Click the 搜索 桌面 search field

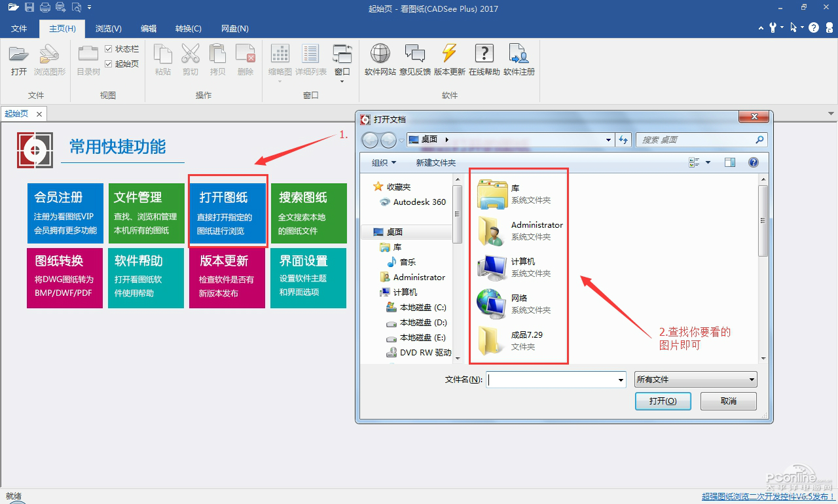(x=701, y=139)
